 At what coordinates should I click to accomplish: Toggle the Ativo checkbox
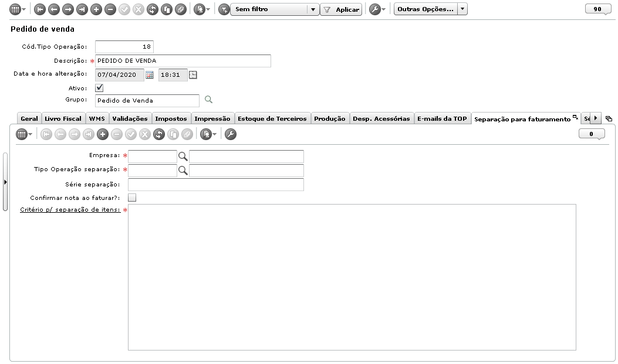point(99,88)
